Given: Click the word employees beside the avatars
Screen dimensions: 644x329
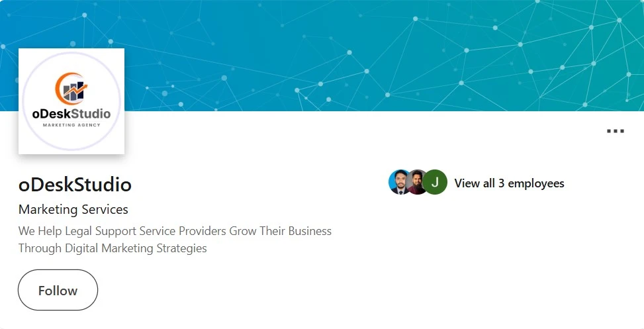Looking at the screenshot, I should click(x=536, y=183).
